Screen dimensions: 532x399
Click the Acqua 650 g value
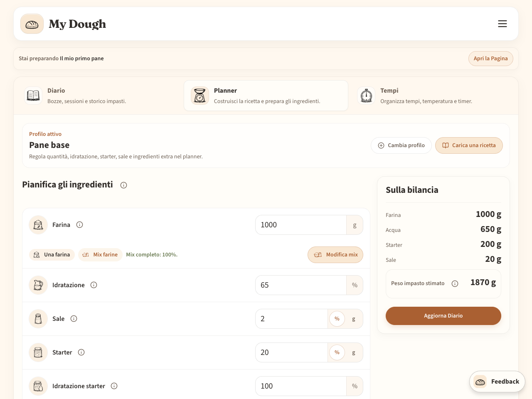491,229
